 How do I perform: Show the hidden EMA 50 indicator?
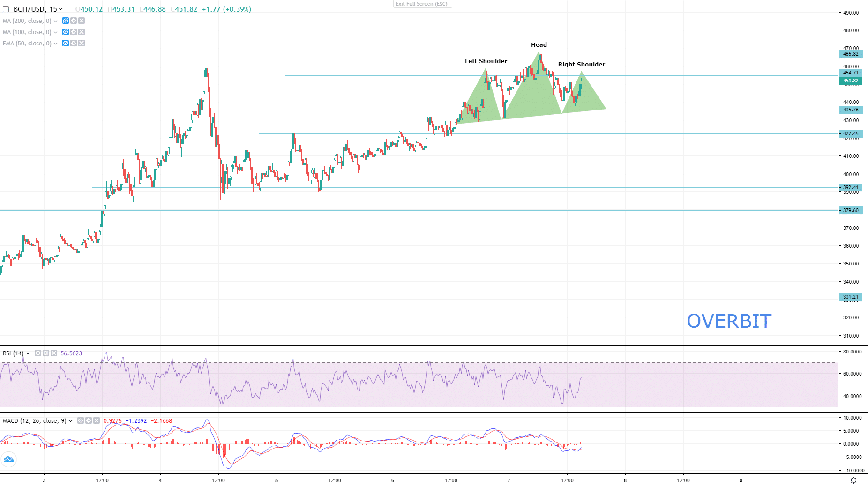coord(66,43)
